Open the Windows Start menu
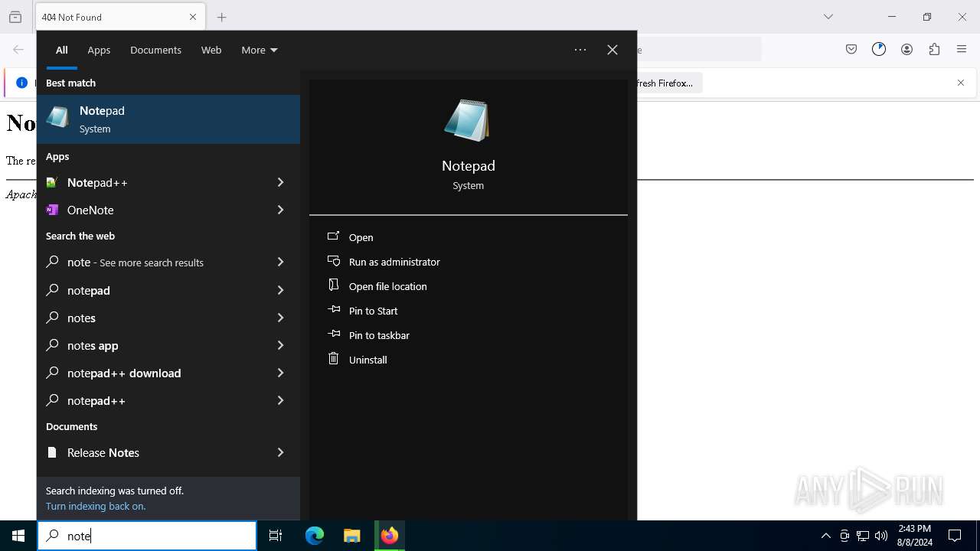980x551 pixels. (18, 536)
